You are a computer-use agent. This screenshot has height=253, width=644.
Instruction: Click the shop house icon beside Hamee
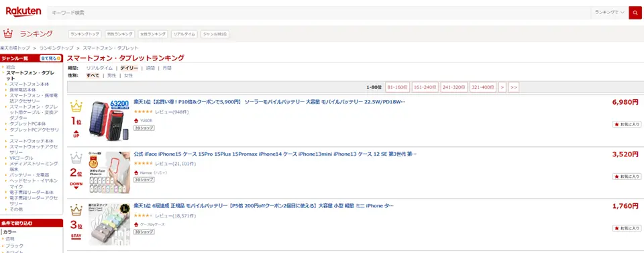click(x=136, y=172)
